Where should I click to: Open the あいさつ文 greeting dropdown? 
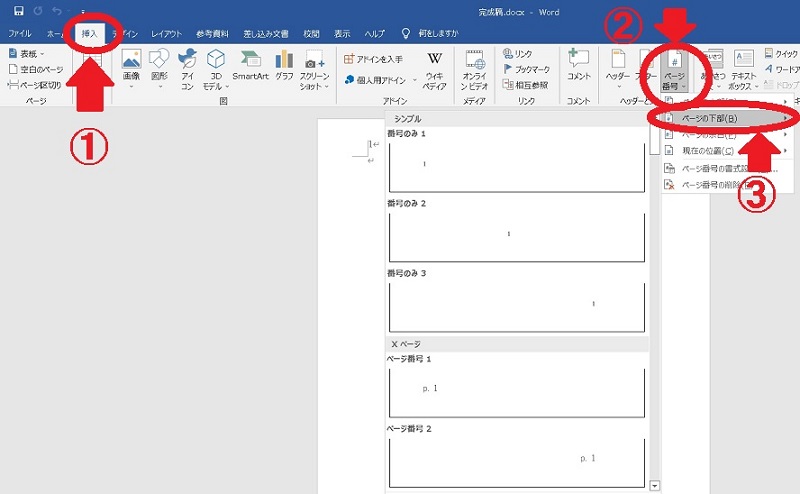pyautogui.click(x=714, y=69)
